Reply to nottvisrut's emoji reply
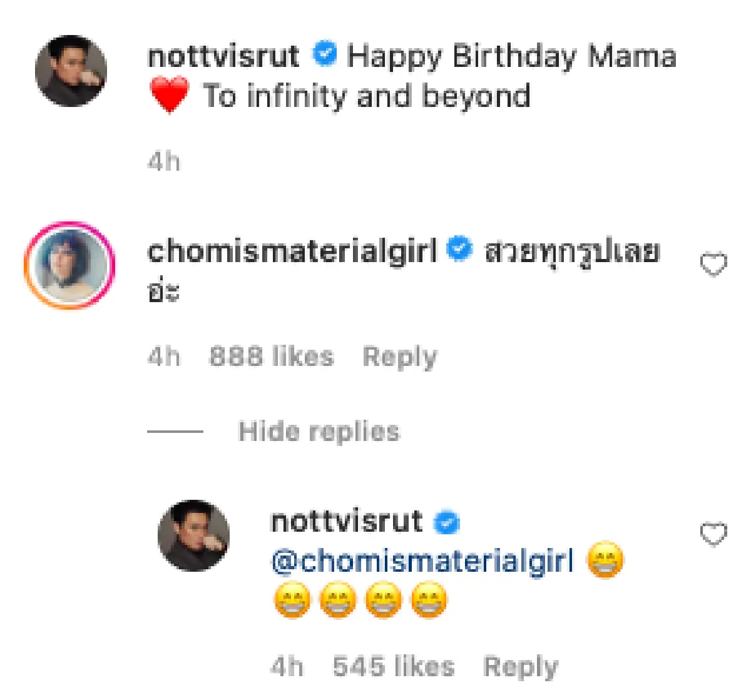This screenshot has height=700, width=751. tap(520, 667)
